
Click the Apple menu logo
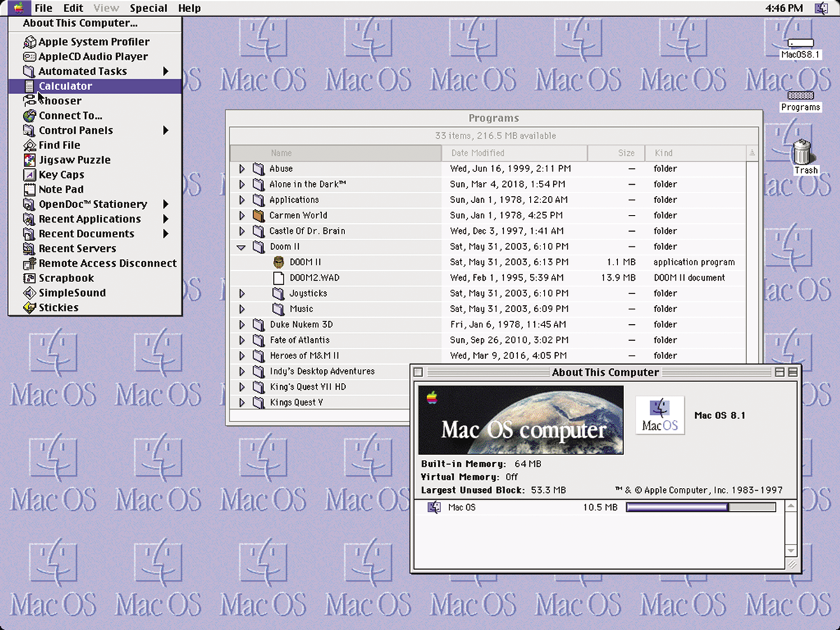point(18,8)
